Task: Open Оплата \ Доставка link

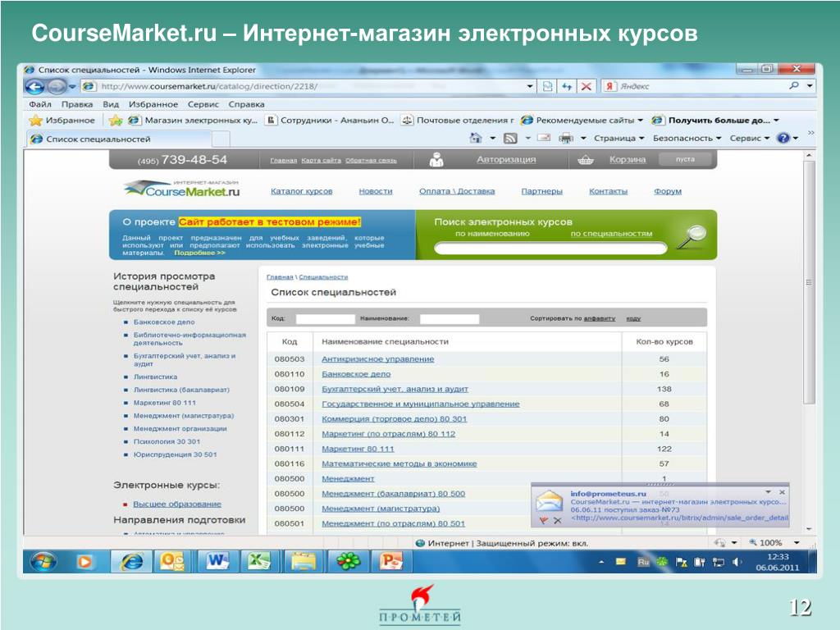Action: click(457, 191)
